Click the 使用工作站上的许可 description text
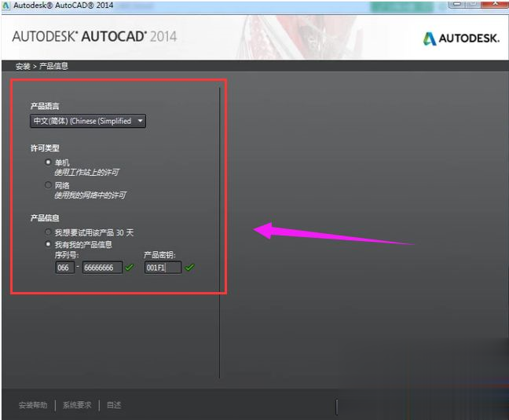 (x=86, y=172)
